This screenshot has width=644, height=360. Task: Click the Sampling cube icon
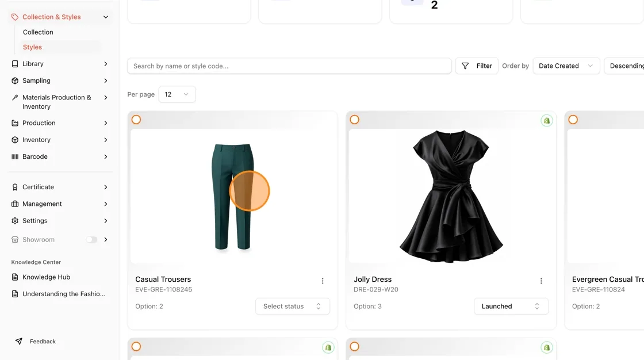tap(15, 81)
